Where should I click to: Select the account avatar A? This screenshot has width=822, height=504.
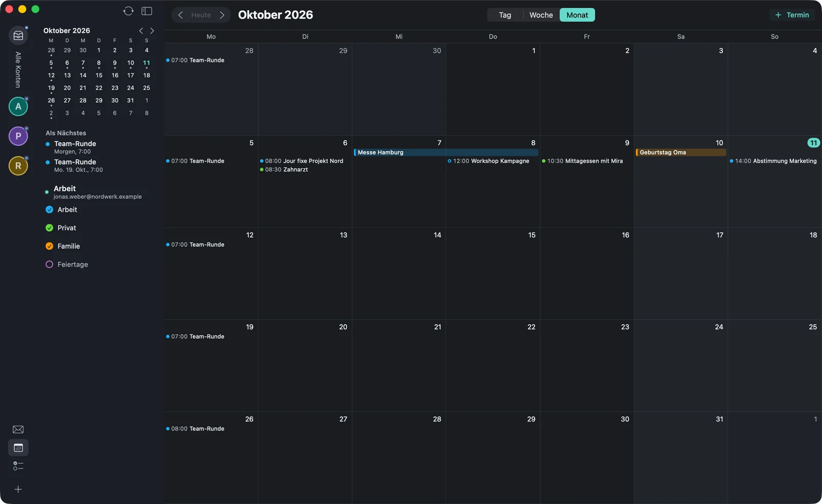18,106
